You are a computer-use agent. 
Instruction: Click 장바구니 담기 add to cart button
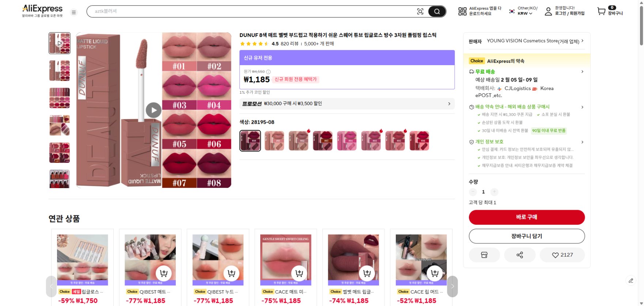pyautogui.click(x=527, y=236)
